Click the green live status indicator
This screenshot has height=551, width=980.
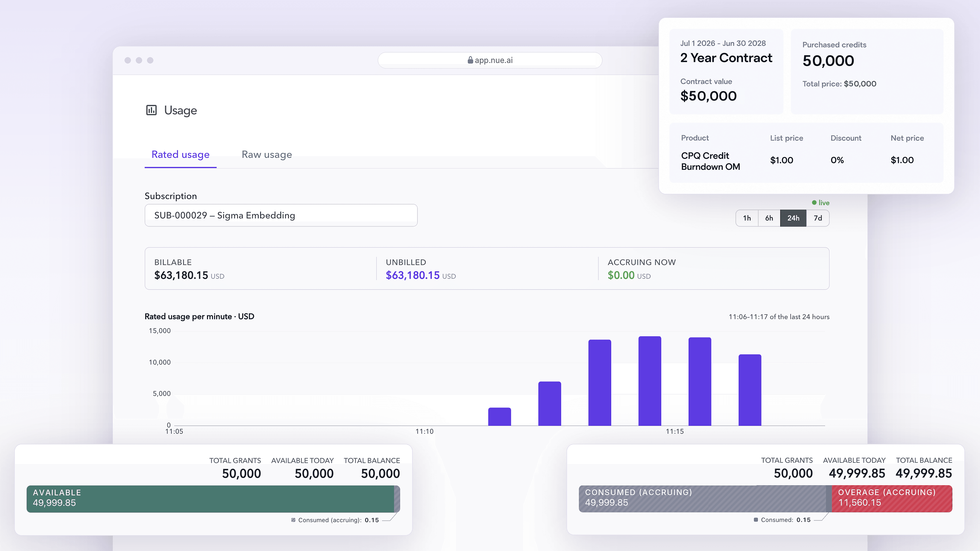tap(820, 203)
